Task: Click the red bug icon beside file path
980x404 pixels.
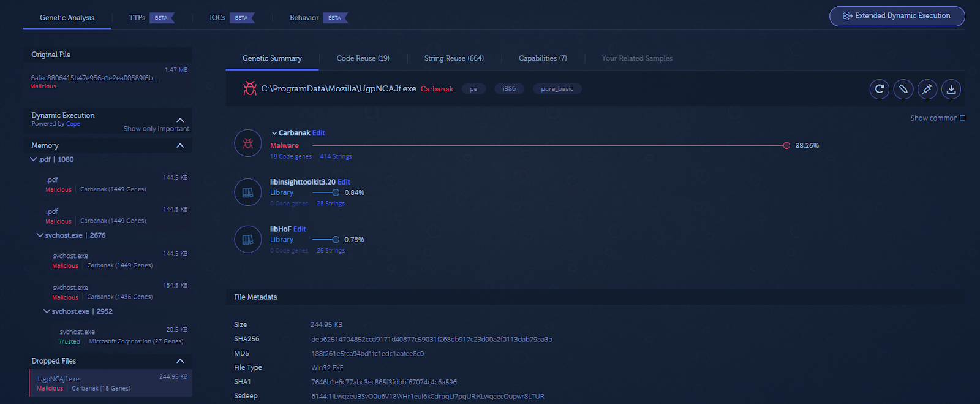Action: coord(249,88)
